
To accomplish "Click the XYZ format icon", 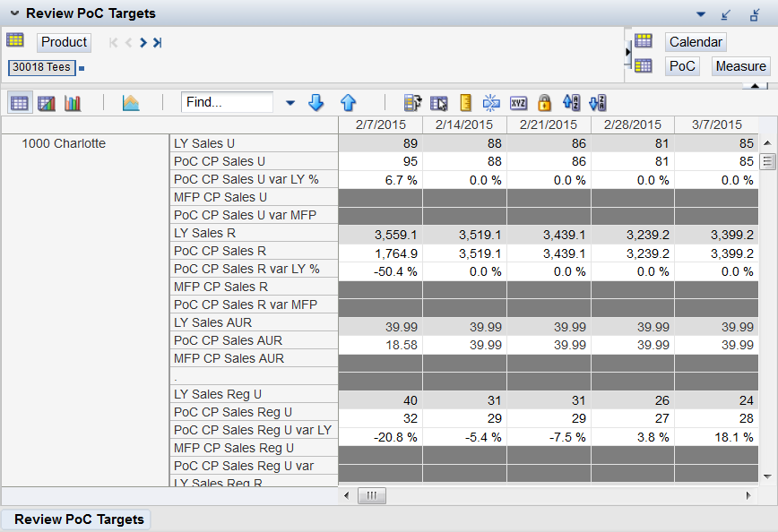I will point(518,103).
